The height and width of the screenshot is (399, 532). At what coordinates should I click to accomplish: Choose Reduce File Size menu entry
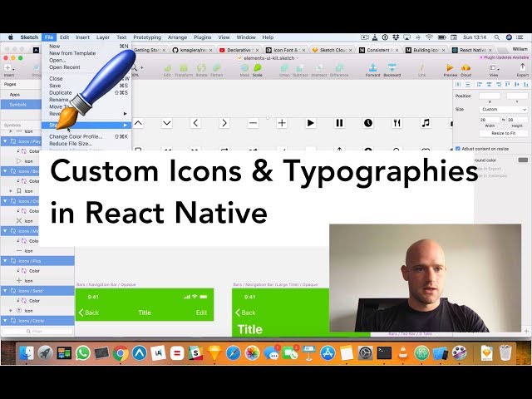pyautogui.click(x=71, y=144)
